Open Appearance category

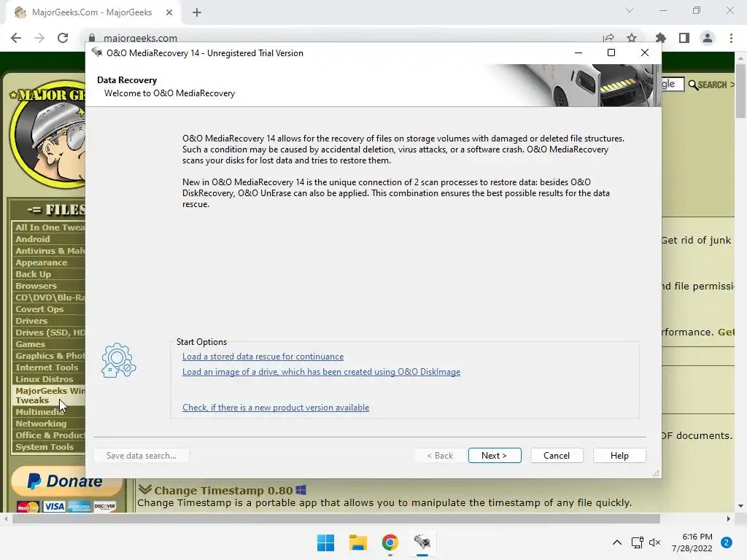pos(42,262)
